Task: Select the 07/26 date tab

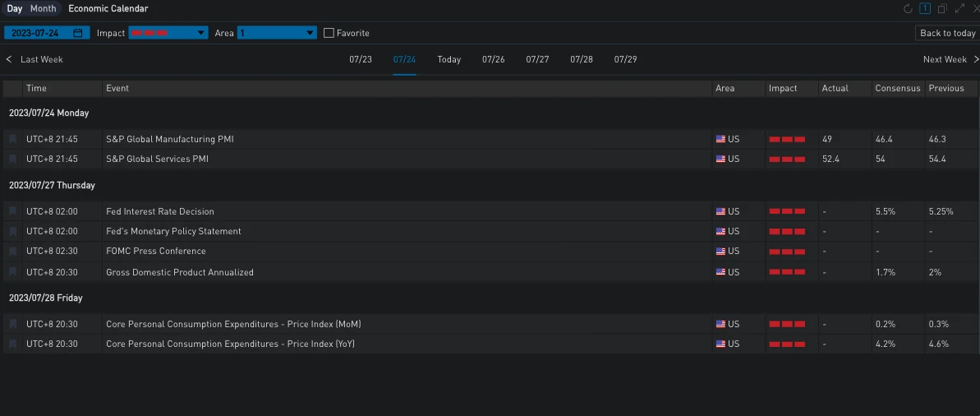Action: (x=493, y=59)
